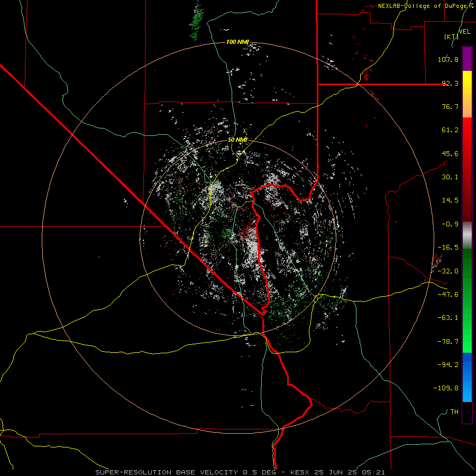Click the TH threshold label in legend
Image resolution: width=476 pixels, height=476 pixels.
pyautogui.click(x=454, y=411)
